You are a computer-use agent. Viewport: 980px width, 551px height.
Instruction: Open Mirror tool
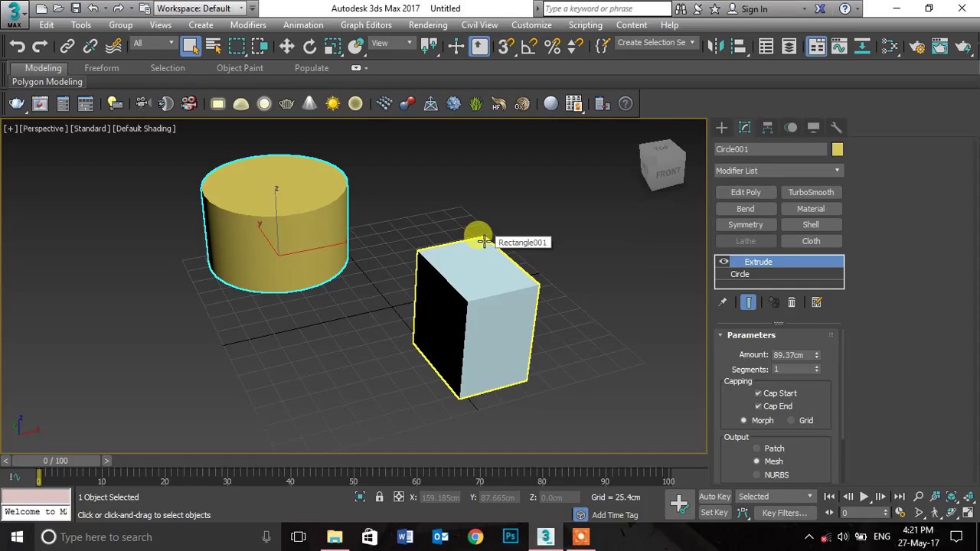point(716,46)
